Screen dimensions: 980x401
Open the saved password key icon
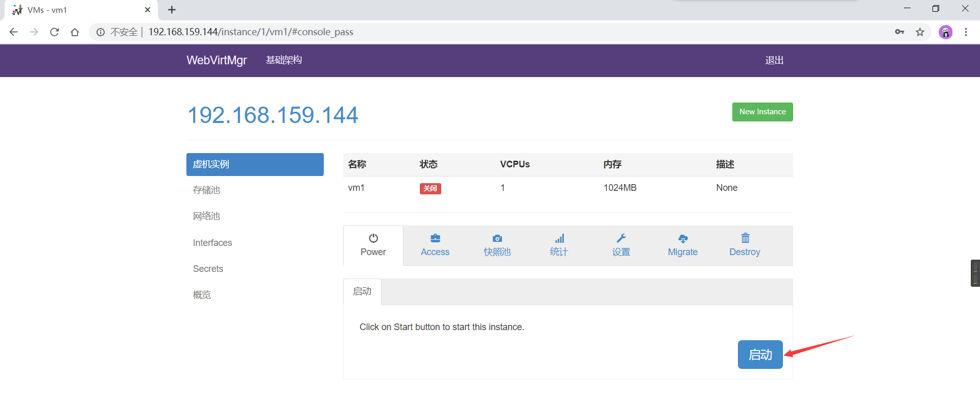[900, 32]
